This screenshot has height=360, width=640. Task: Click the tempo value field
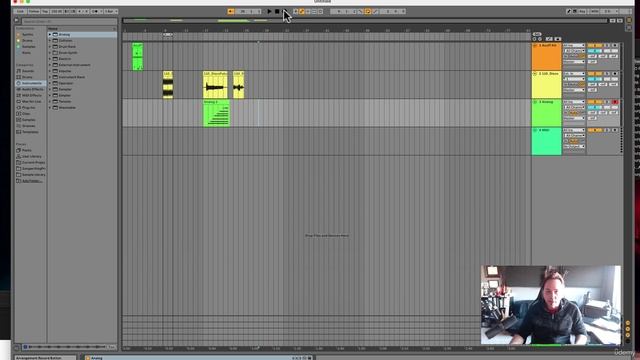[x=56, y=11]
